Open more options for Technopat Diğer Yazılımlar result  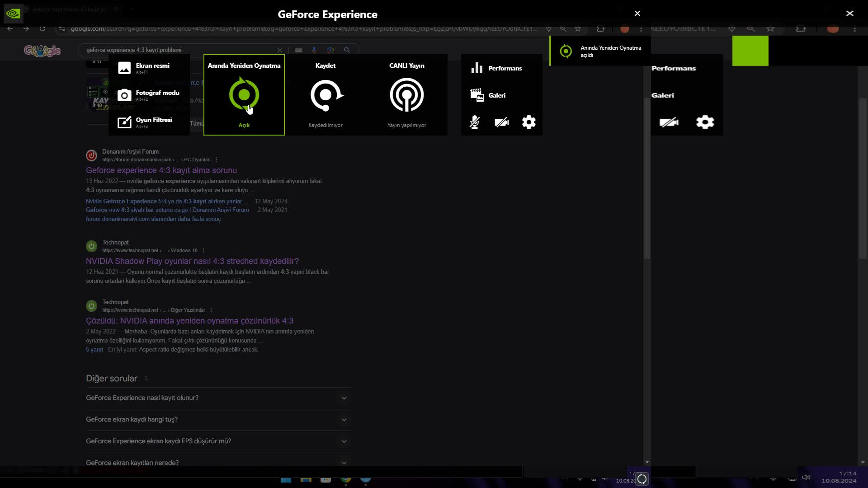(211, 310)
